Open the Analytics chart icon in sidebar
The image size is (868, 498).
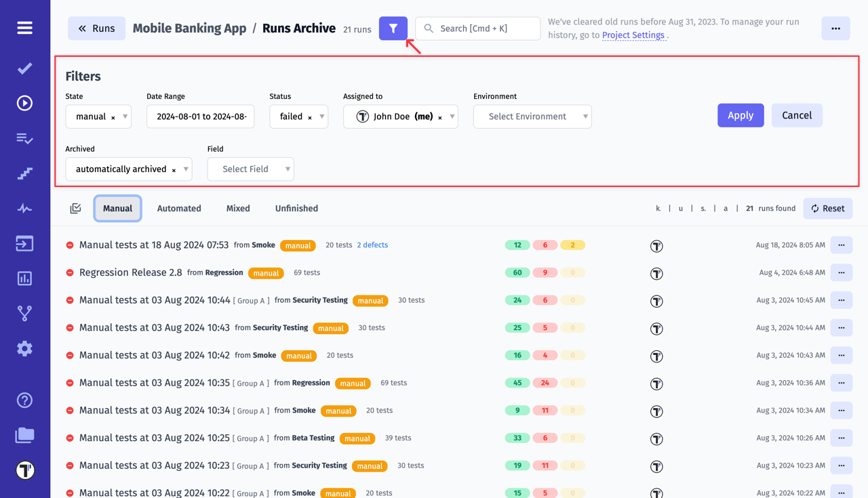pos(24,278)
